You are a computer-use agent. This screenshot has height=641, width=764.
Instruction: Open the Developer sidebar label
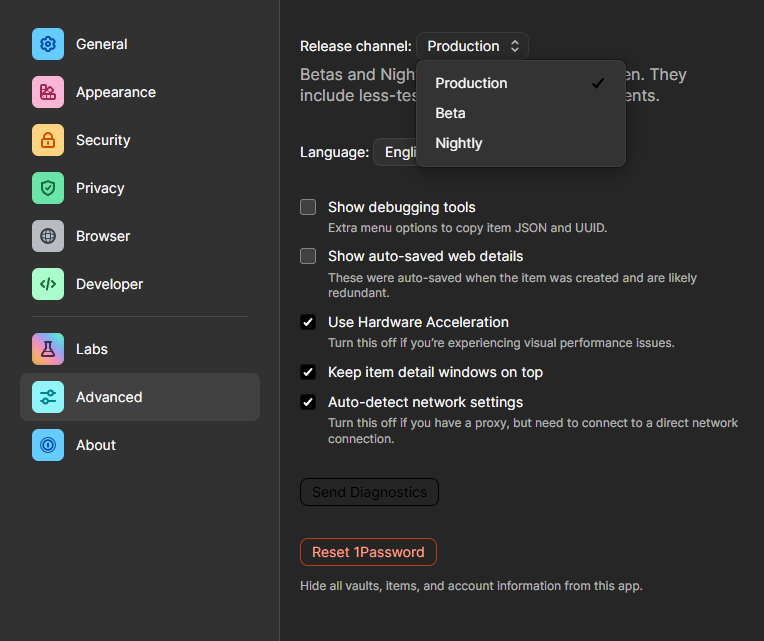(109, 284)
